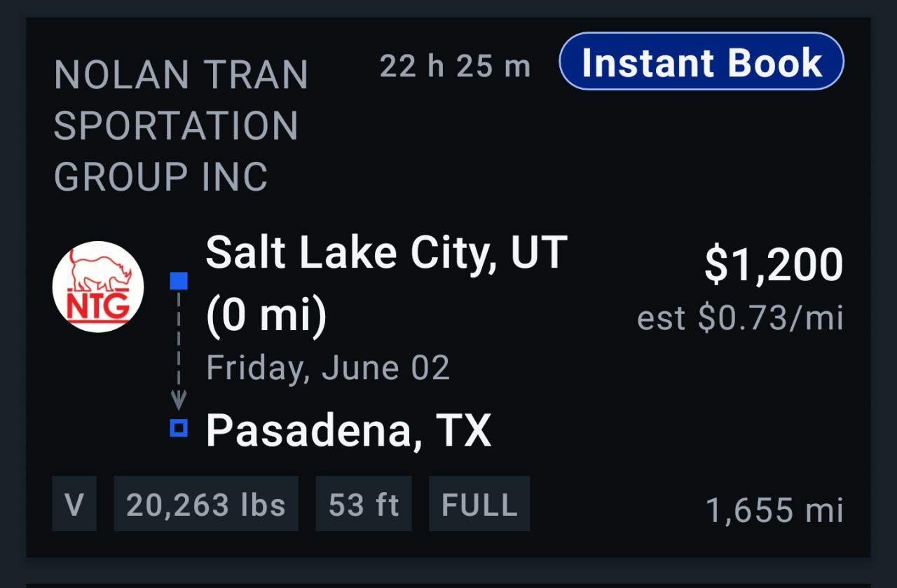The width and height of the screenshot is (897, 588).
Task: Select the V equipment type tag
Action: [x=74, y=504]
